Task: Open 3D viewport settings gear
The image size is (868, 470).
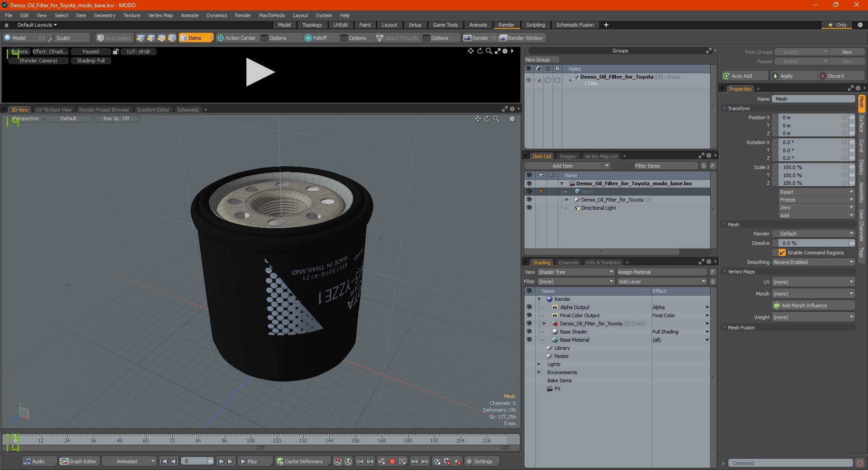Action: click(512, 119)
